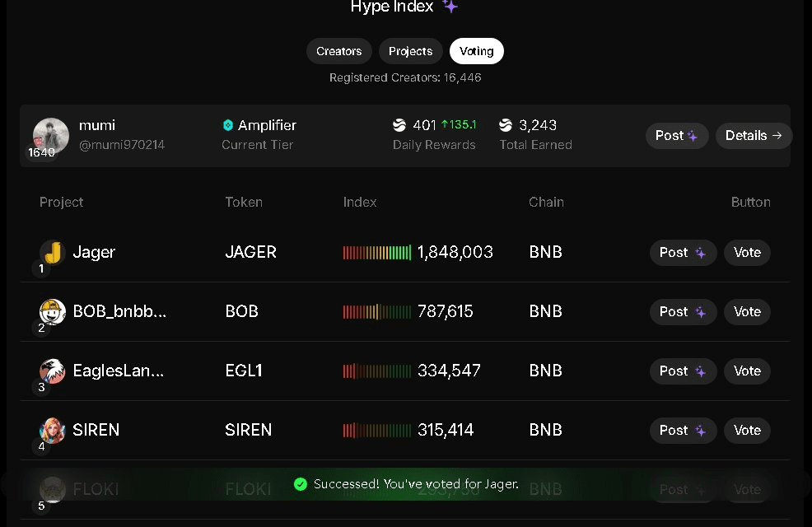Click the Daily Rewards coin icon

399,125
